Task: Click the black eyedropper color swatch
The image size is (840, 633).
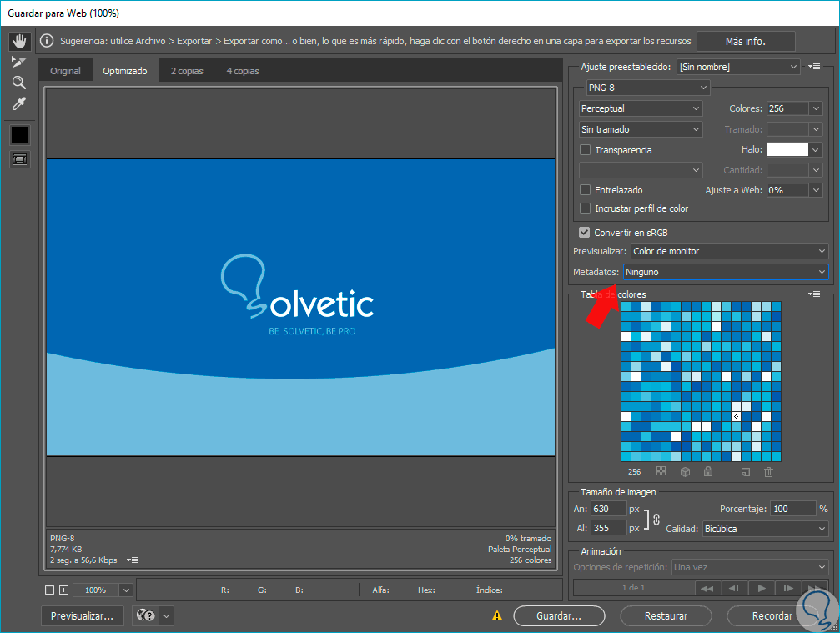Action: (x=19, y=135)
